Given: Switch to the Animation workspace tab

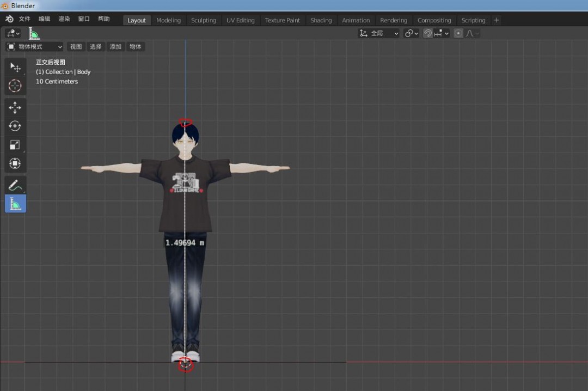Looking at the screenshot, I should [356, 20].
